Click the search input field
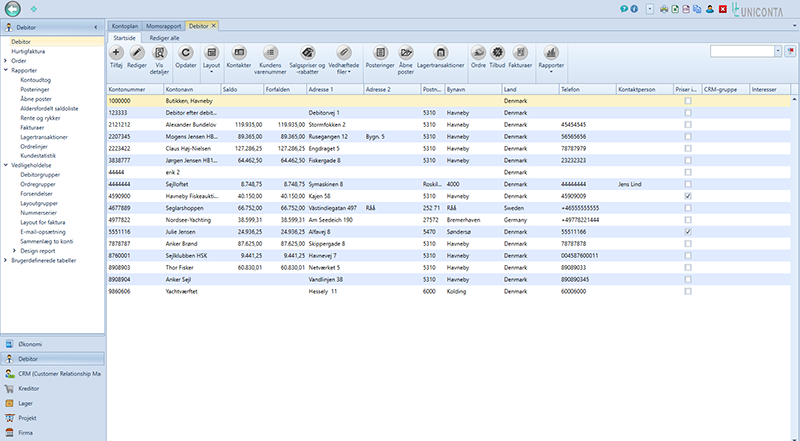 (742, 51)
